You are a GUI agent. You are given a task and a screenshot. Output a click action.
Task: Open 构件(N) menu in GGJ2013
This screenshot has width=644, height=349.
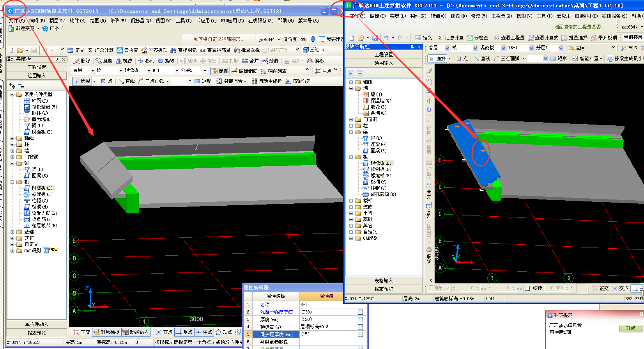pyautogui.click(x=77, y=21)
